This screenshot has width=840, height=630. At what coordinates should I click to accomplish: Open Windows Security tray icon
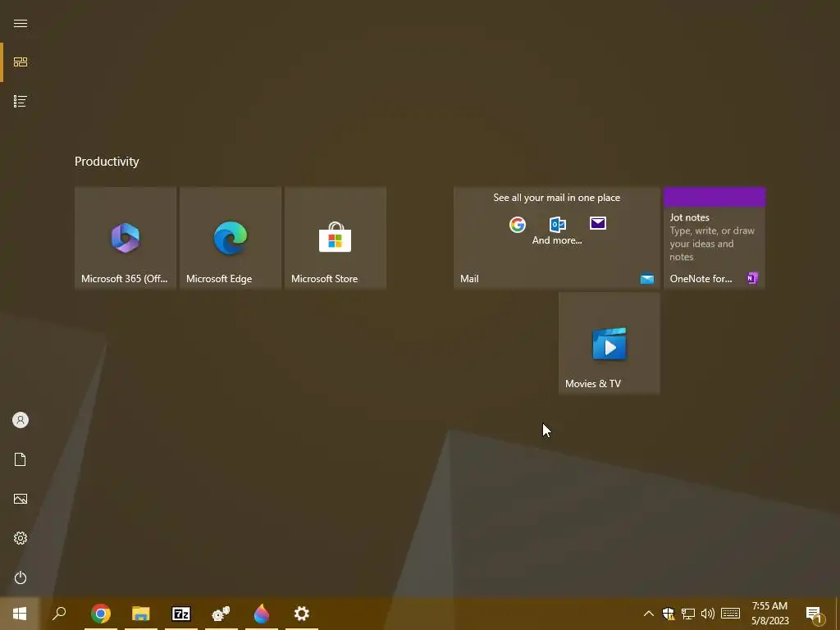(x=668, y=614)
